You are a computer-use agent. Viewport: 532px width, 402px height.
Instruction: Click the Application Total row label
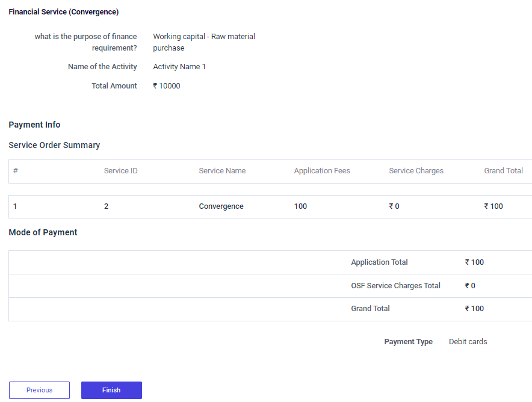point(379,262)
